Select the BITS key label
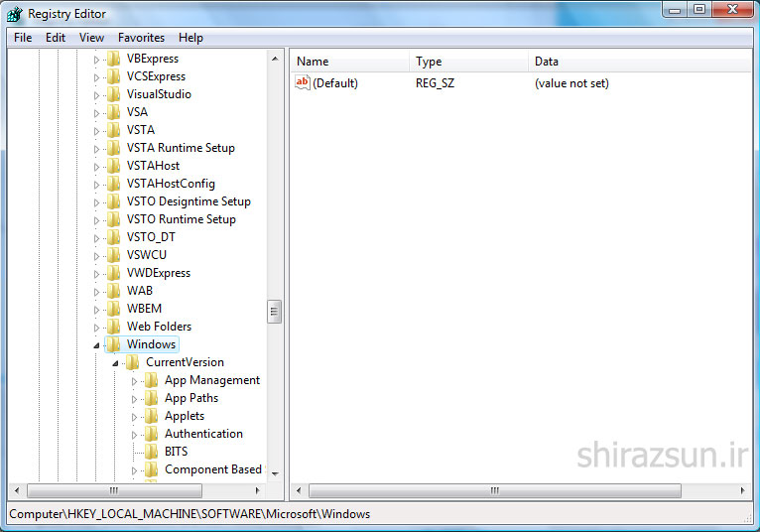The height and width of the screenshot is (532, 760). pos(176,452)
